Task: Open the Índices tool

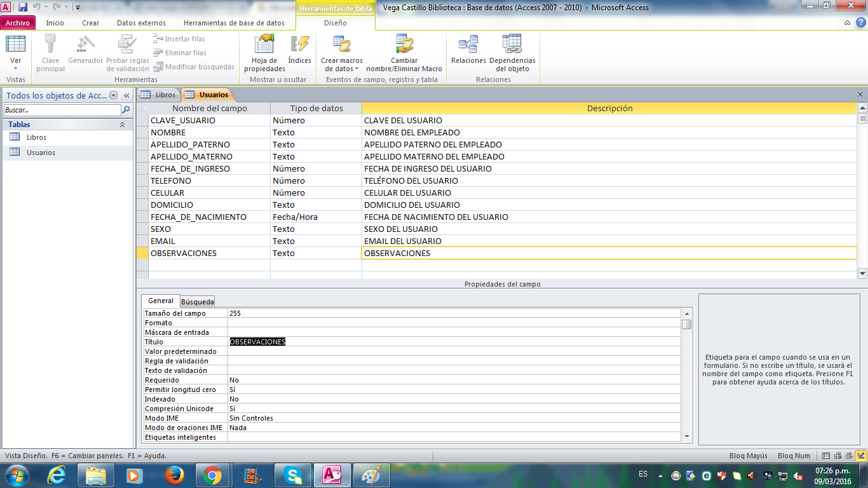Action: tap(299, 46)
